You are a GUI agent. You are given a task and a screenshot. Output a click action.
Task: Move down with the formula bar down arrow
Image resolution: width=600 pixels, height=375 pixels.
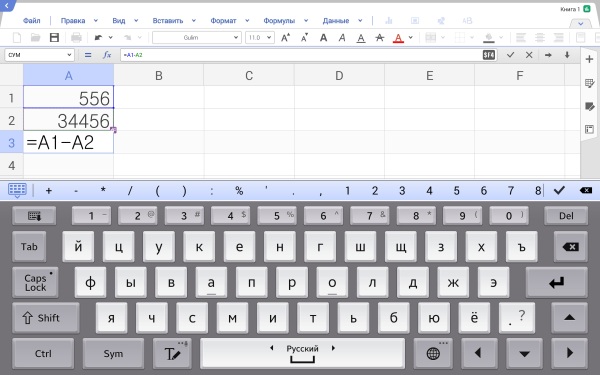567,55
